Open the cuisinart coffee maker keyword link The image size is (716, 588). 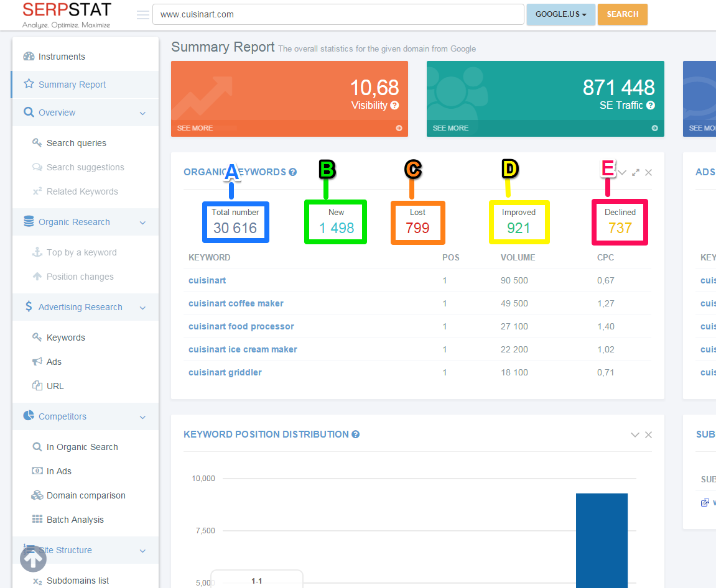tap(236, 303)
